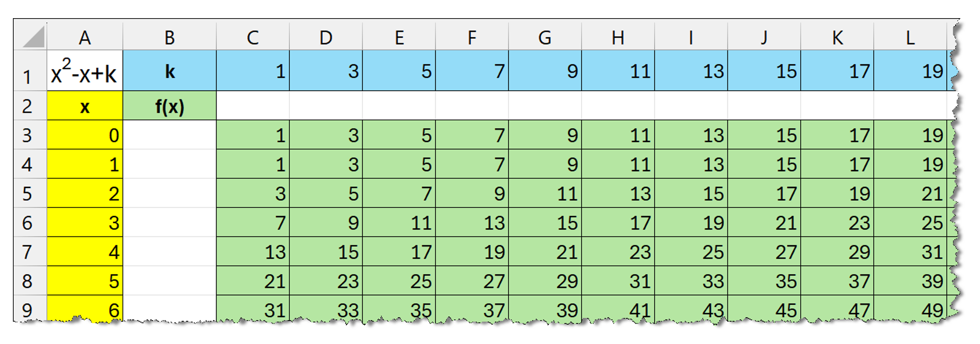
Task: Click cell A3 containing 0
Action: 85,135
